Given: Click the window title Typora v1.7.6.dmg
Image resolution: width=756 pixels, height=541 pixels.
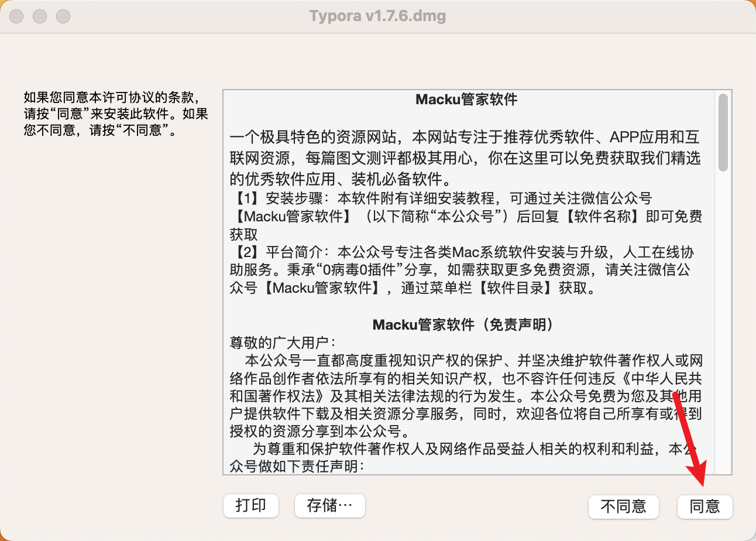Looking at the screenshot, I should coord(378,16).
